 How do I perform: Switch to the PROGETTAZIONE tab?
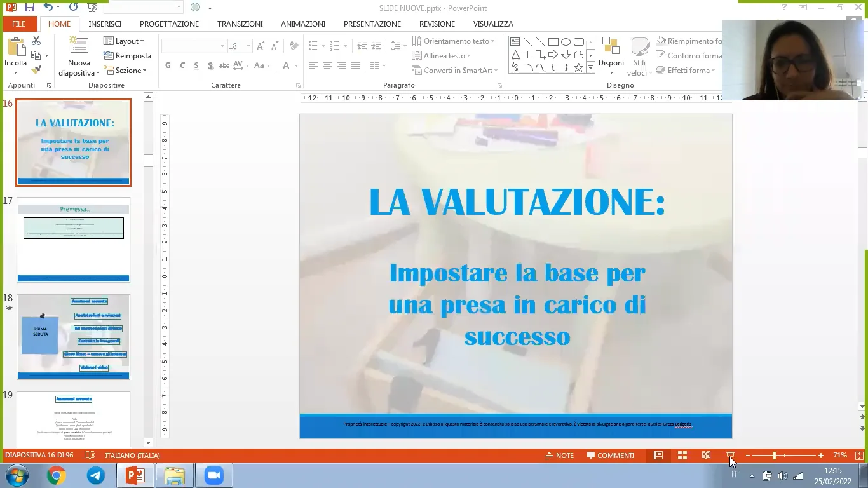pyautogui.click(x=169, y=24)
